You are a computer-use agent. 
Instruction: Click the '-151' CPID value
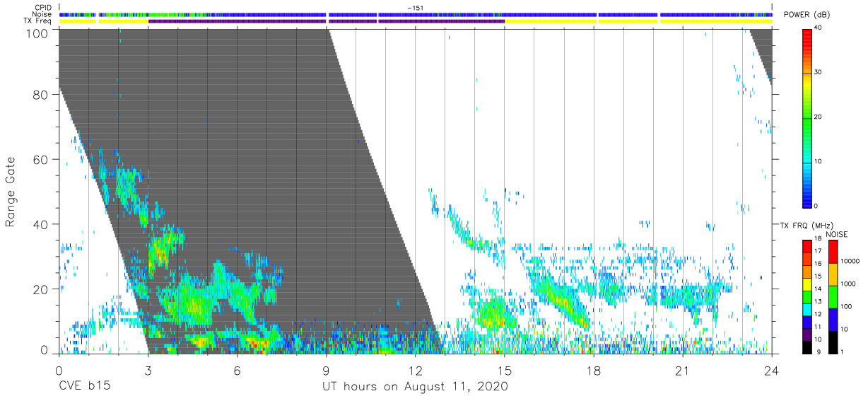click(x=414, y=8)
